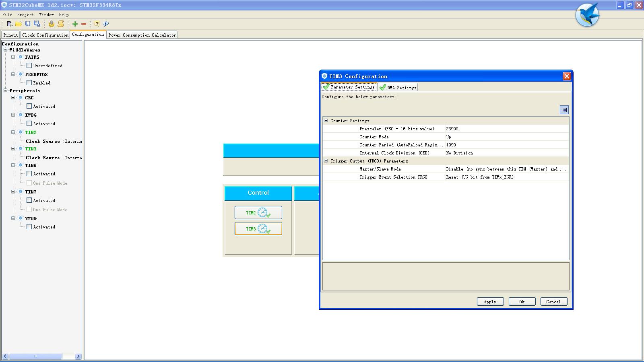
Task: Activate the CRC checkbox
Action: (x=29, y=106)
